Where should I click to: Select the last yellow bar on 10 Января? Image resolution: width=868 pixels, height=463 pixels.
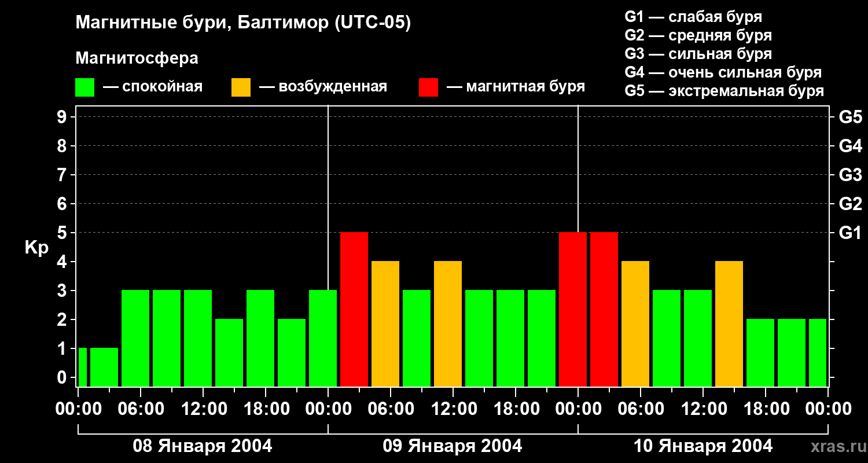(729, 324)
